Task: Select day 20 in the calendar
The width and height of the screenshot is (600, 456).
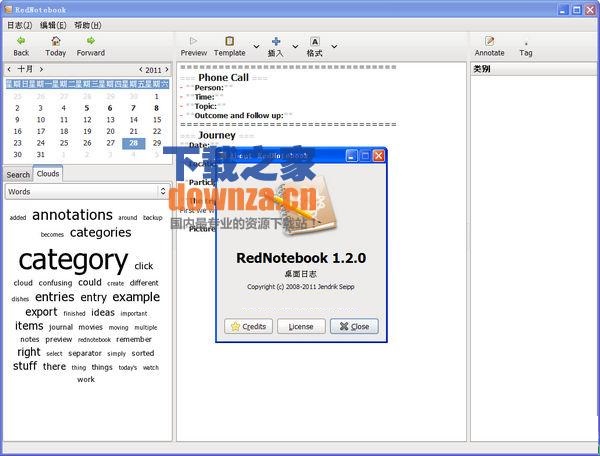Action: pos(110,131)
